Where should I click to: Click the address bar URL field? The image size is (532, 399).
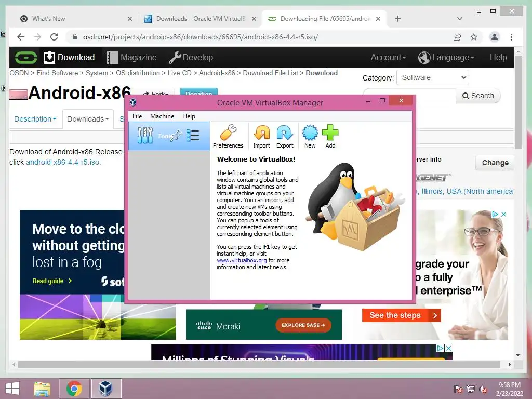(x=200, y=37)
